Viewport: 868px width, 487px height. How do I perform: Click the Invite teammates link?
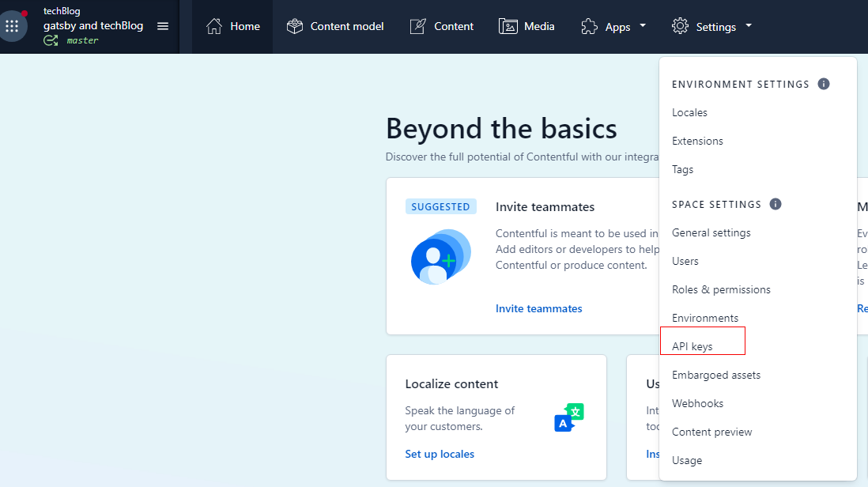[538, 309]
